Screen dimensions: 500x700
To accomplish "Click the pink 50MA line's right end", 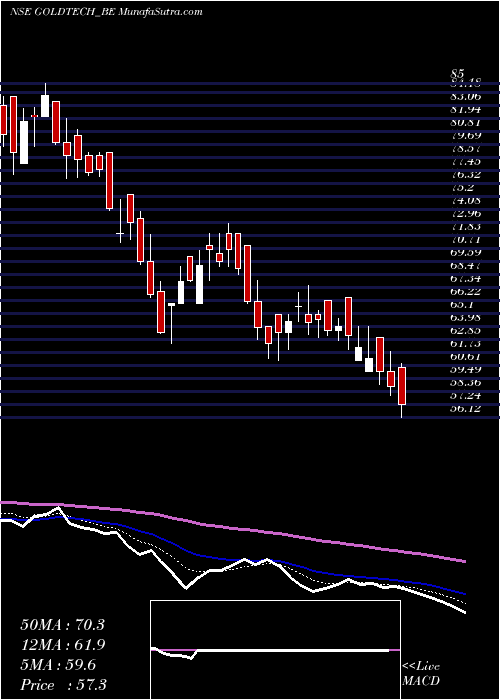I will click(x=464, y=561).
